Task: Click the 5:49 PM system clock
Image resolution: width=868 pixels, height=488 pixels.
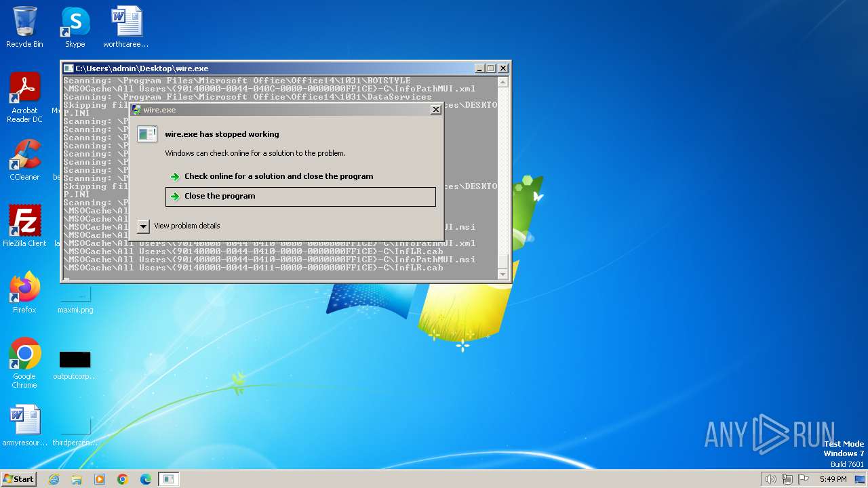Action: 833,479
